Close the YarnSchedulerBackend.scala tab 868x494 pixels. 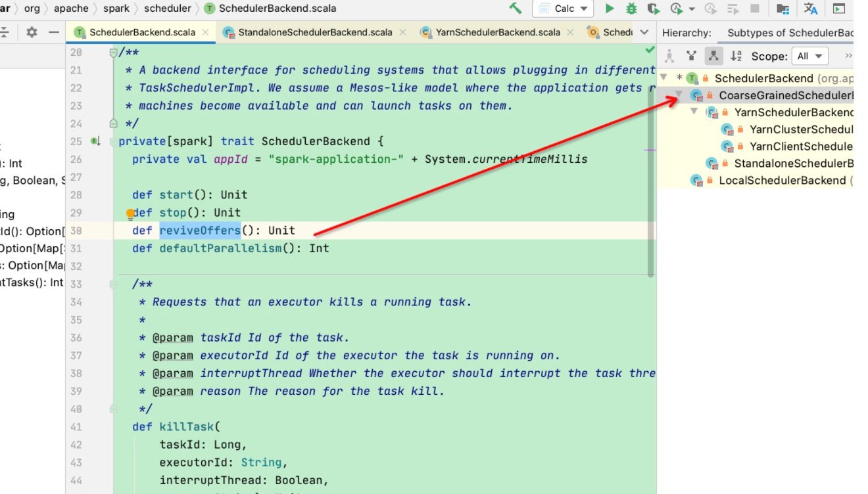(x=569, y=33)
